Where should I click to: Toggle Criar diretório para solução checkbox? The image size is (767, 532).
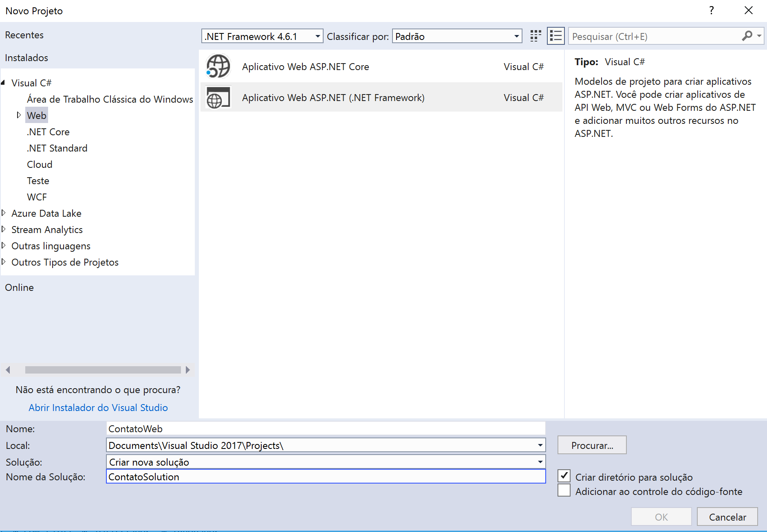pos(564,476)
